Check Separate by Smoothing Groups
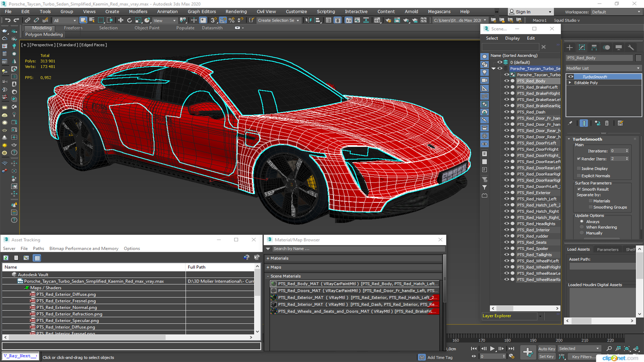This screenshot has height=362, width=644. pos(591,207)
